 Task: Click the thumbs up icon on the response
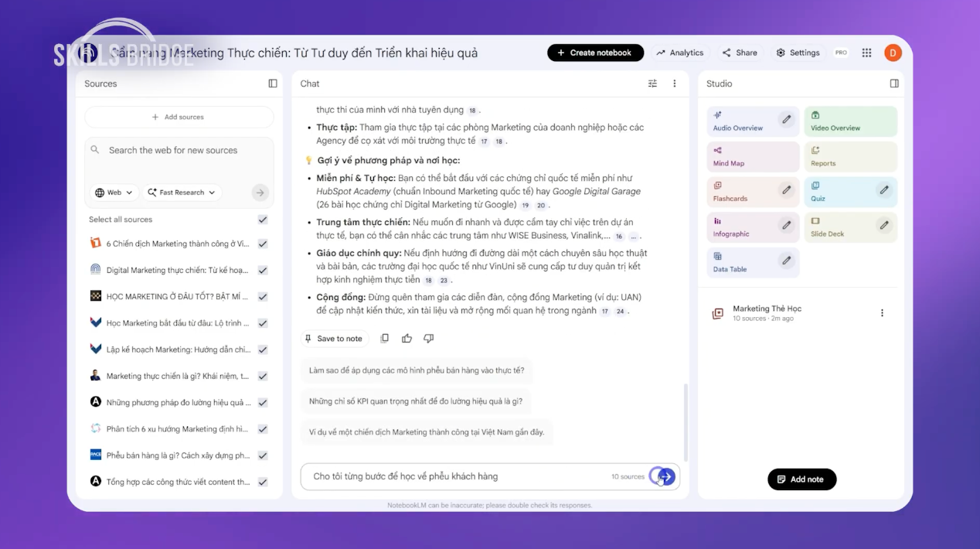407,339
